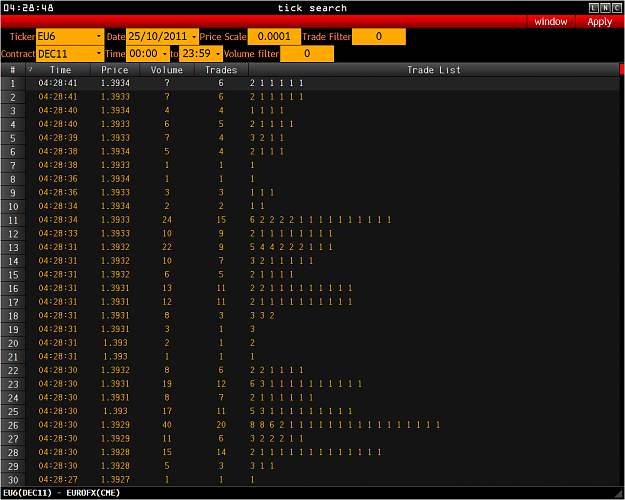Click the N icon in the title bar
This screenshot has width=625, height=500.
click(x=605, y=8)
